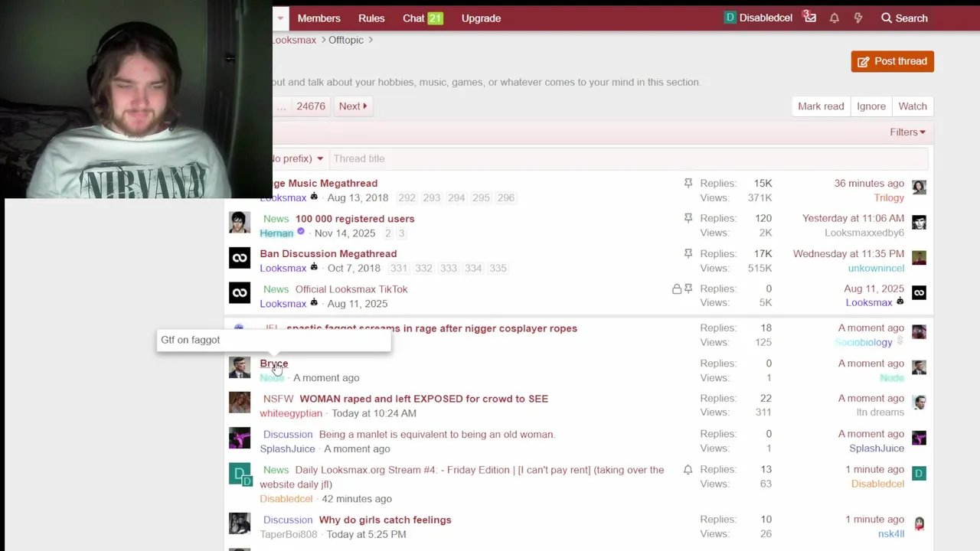Click Trilogy as last poster
The image size is (980, 551).
coord(889,197)
